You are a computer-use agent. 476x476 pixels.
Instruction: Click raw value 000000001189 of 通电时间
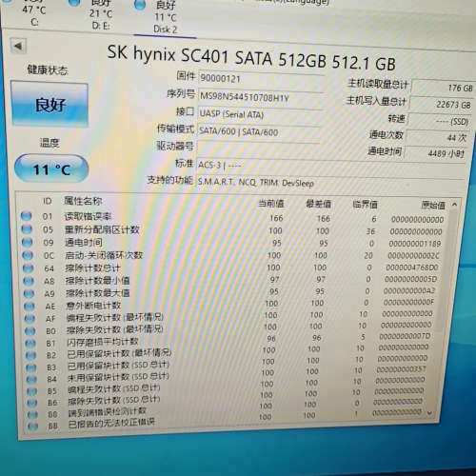(x=415, y=244)
